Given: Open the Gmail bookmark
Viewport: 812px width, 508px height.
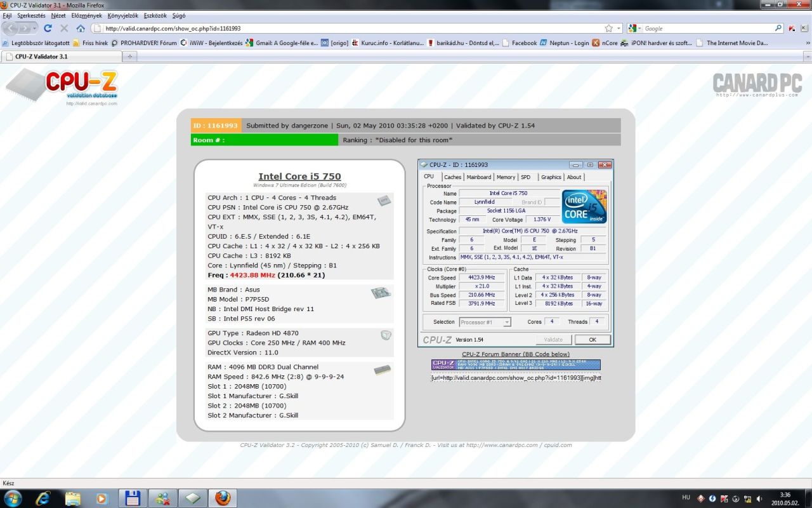Looking at the screenshot, I should tap(282, 43).
